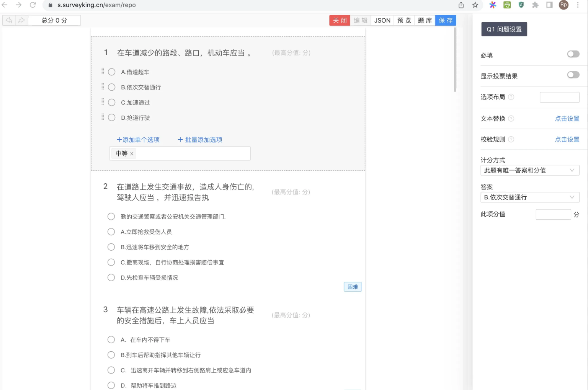Image resolution: width=588 pixels, height=390 pixels.
Task: Click the redo arrow icon
Action: 22,20
